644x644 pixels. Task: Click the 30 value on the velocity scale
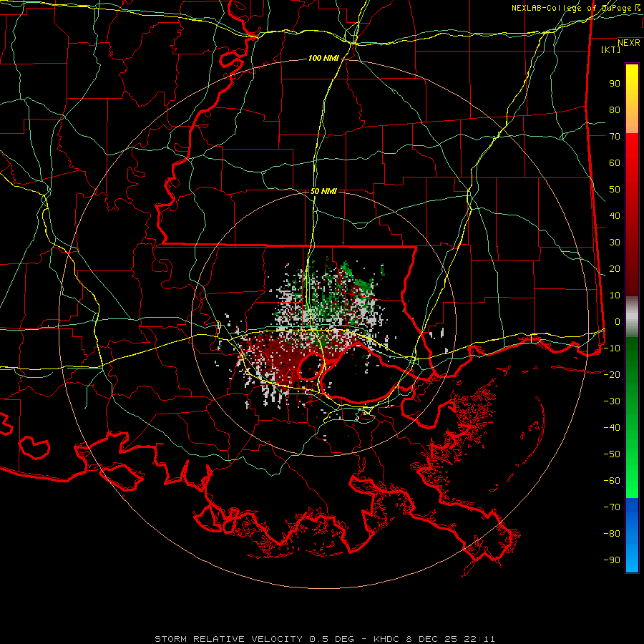615,243
